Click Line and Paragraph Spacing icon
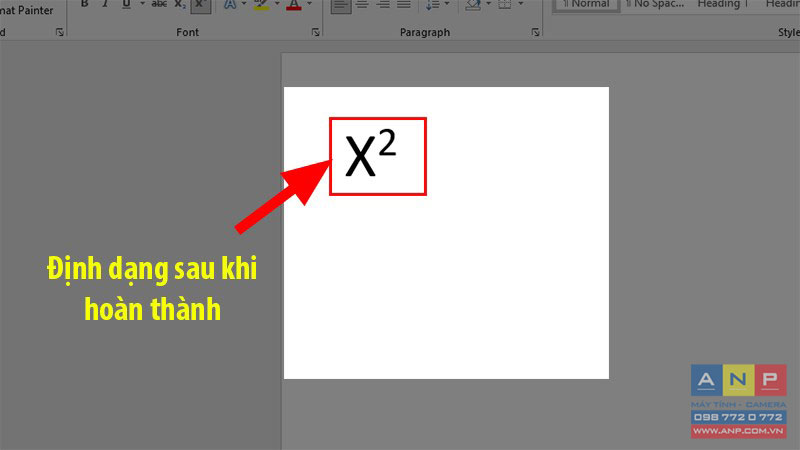 (433, 4)
